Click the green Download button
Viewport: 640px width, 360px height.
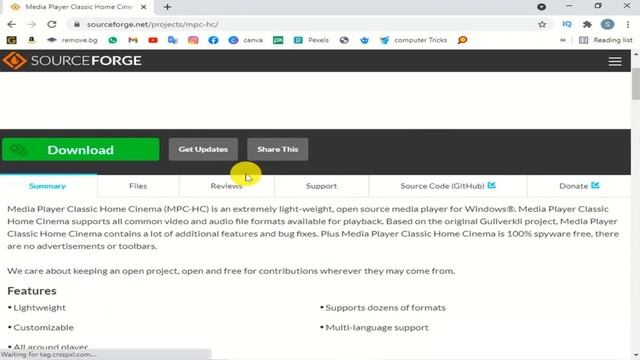coord(81,149)
